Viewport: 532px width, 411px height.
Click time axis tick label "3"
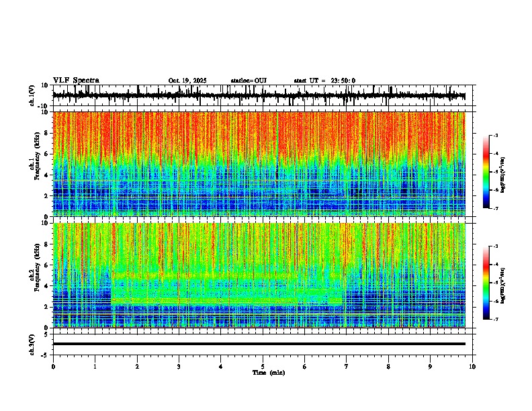click(179, 367)
